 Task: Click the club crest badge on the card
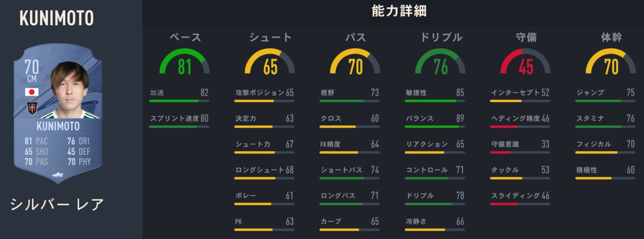pos(32,109)
